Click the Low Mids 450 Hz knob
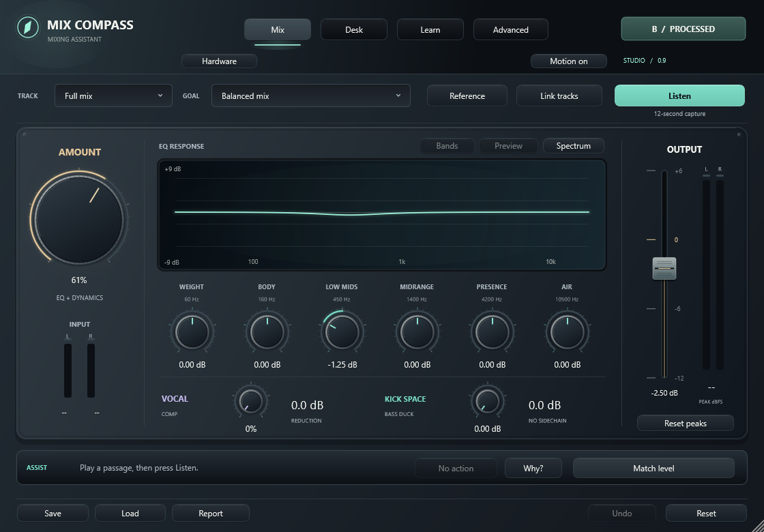This screenshot has height=532, width=764. coord(342,332)
